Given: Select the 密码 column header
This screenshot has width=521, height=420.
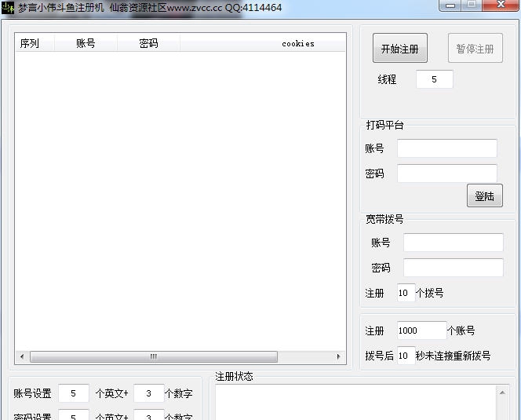Looking at the screenshot, I should 148,43.
